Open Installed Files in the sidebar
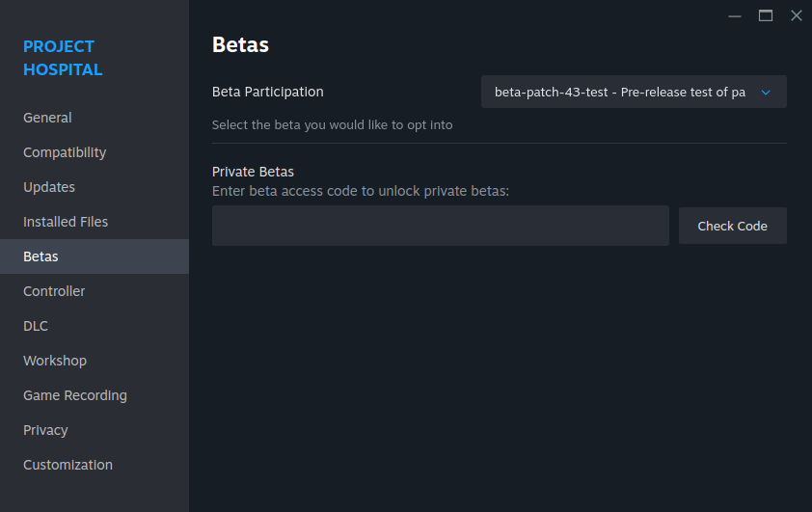 [x=66, y=222]
